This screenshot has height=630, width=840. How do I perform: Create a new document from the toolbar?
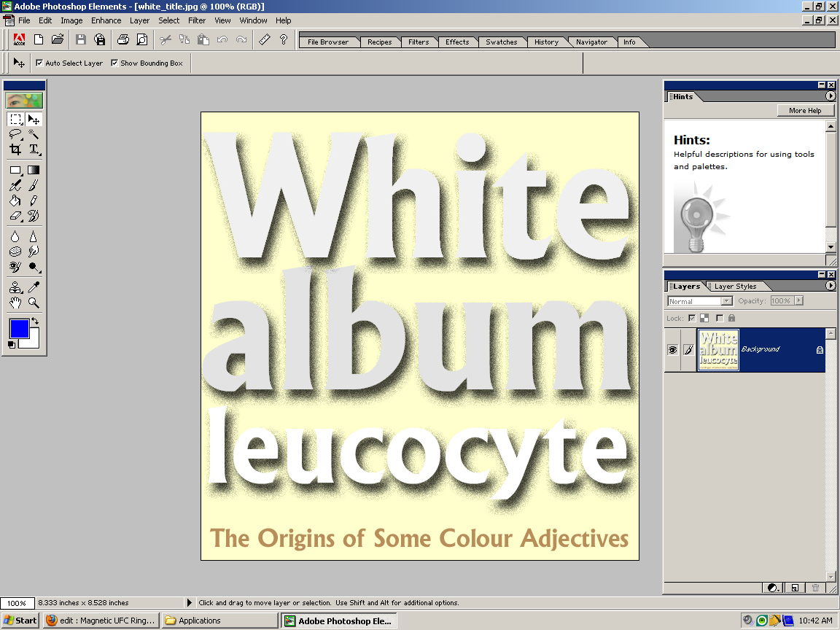(39, 39)
